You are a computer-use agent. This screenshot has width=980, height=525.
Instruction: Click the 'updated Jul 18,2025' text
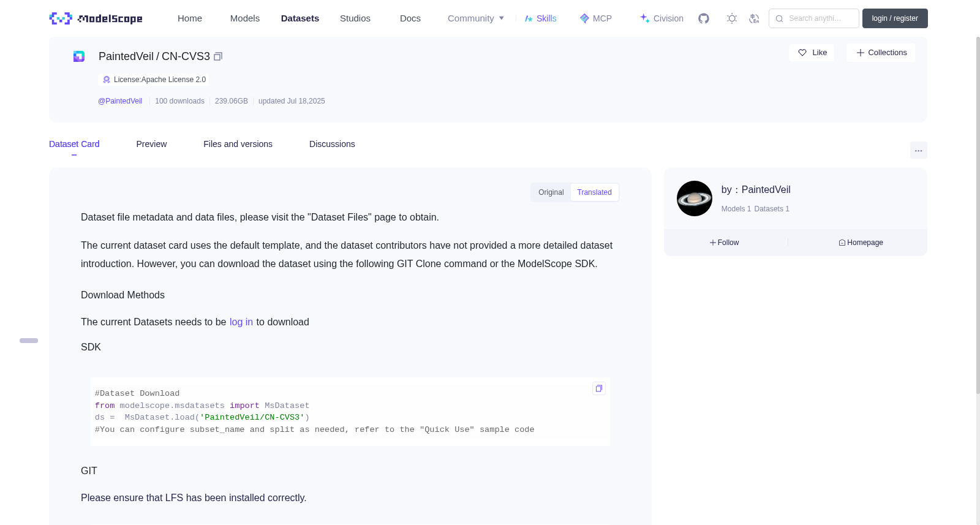point(292,101)
